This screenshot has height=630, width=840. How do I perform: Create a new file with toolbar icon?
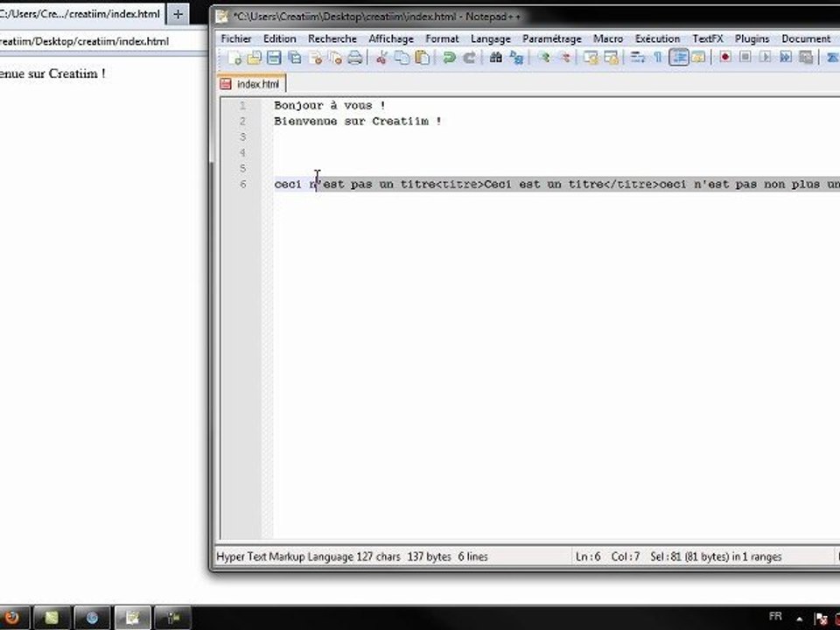click(234, 58)
